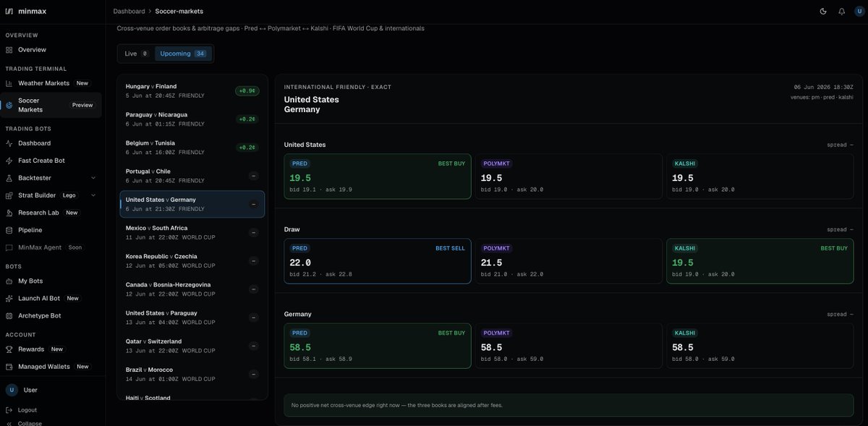868x426 pixels.
Task: Click Launch AI Bot icon
Action: click(9, 298)
